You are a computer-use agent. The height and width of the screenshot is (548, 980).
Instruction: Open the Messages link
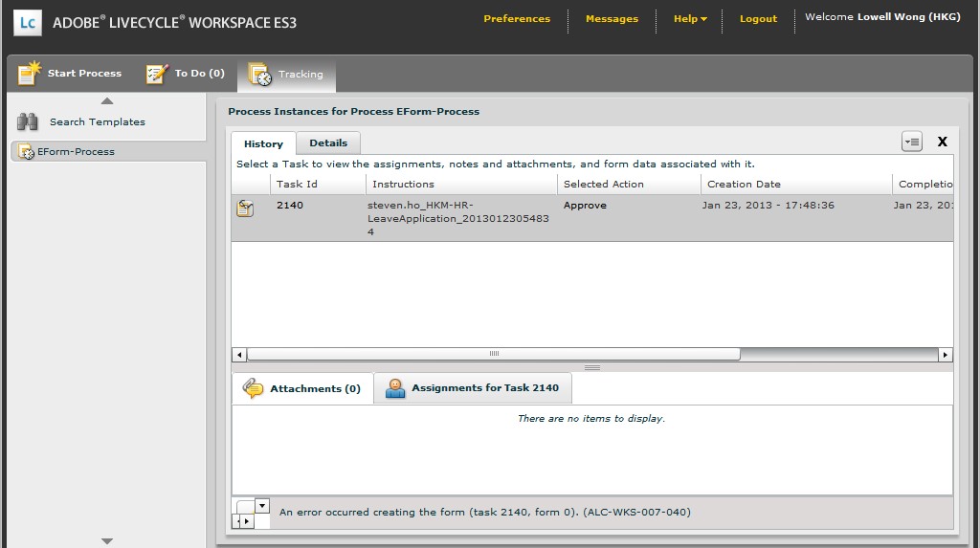coord(612,19)
